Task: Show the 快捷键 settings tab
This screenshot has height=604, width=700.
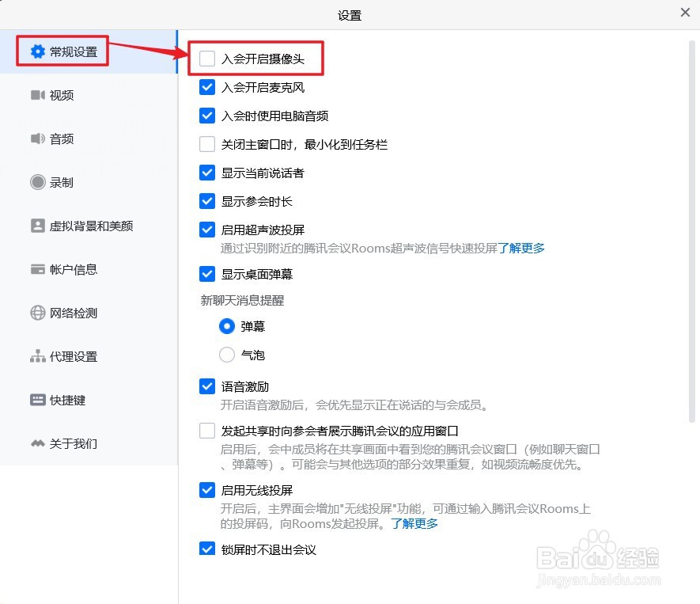Action: [89, 400]
